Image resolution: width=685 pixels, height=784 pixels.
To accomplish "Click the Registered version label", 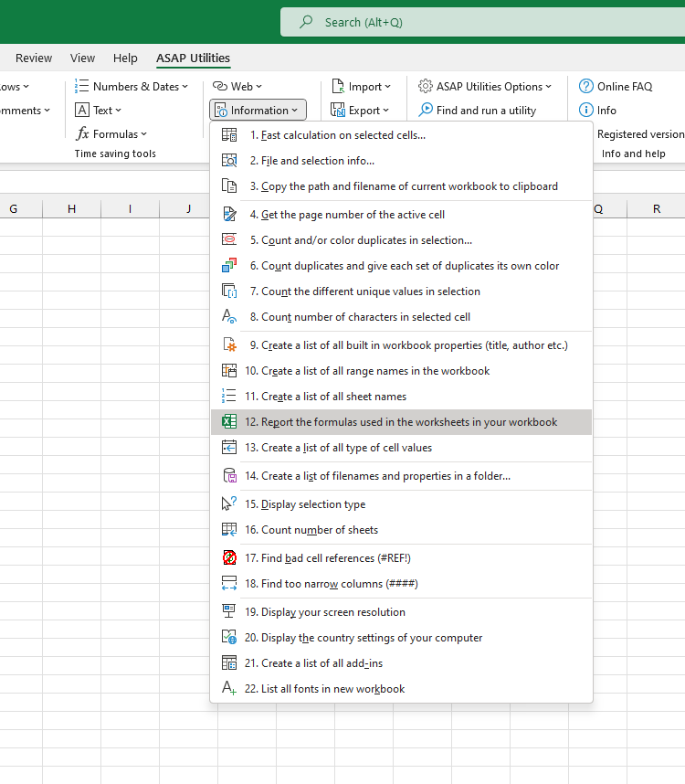I will [640, 134].
